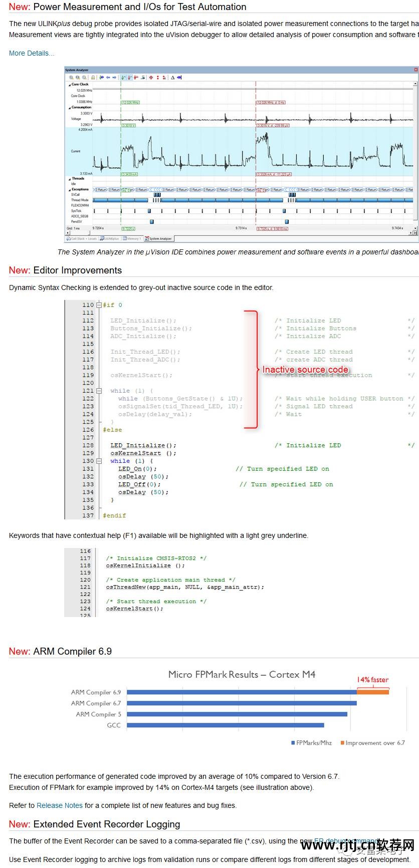Viewport: 419px width, 868px height.
Task: Open the ULINKplus tab
Action: 109,239
